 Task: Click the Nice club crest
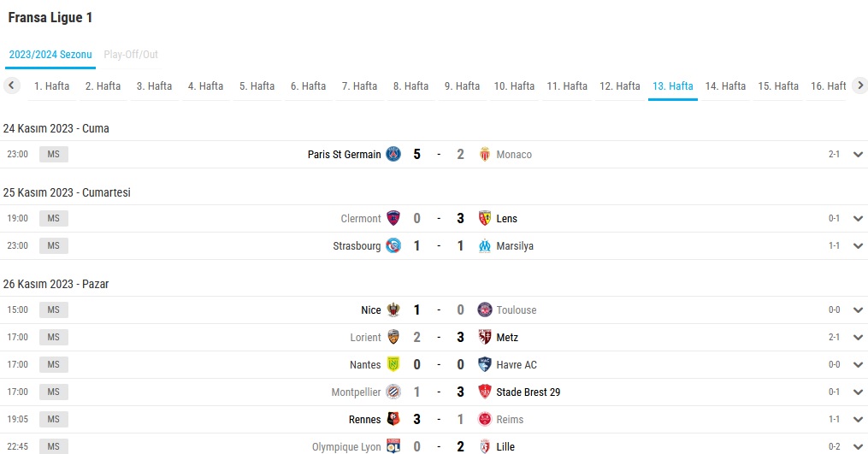click(x=393, y=310)
